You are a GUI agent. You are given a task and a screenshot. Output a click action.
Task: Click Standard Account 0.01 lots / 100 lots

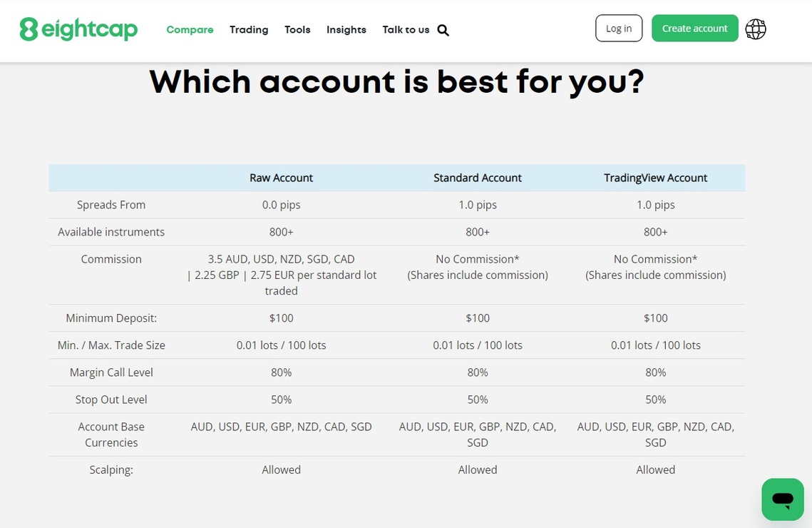coord(478,345)
